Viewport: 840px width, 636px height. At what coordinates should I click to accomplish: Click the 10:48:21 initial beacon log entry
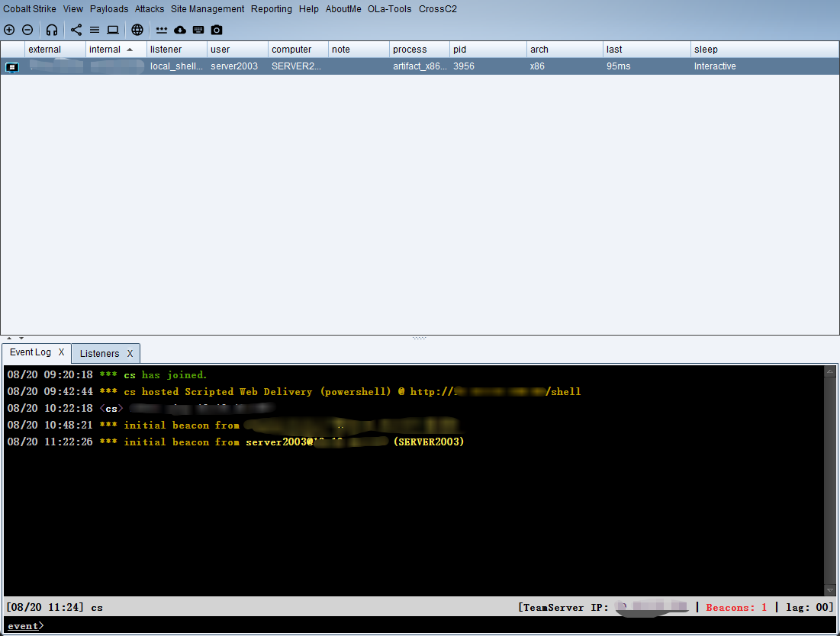[x=234, y=425]
